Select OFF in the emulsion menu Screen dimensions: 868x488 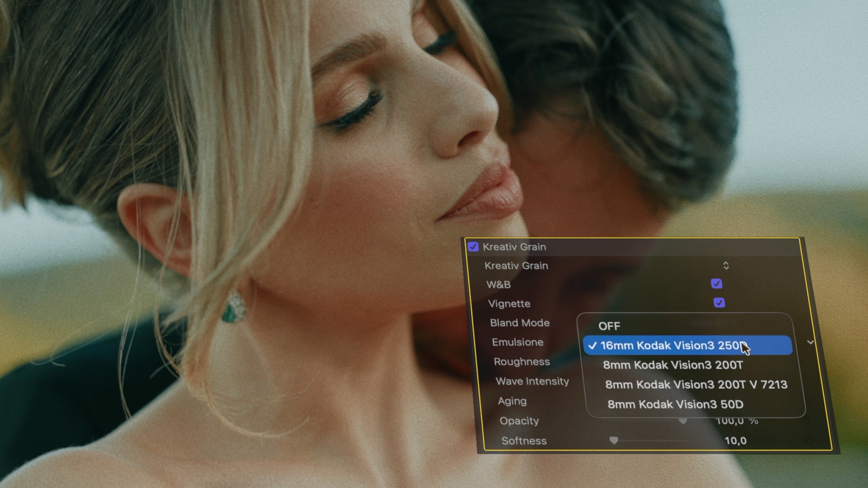(x=609, y=326)
